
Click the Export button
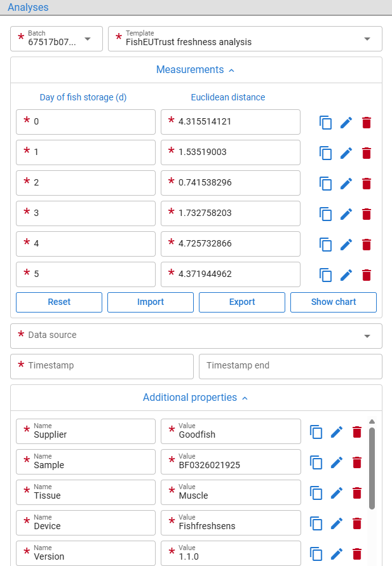click(x=242, y=302)
